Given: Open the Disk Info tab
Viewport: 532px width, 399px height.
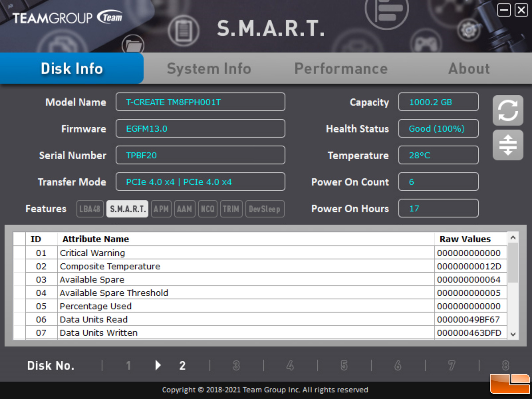Looking at the screenshot, I should [72, 68].
